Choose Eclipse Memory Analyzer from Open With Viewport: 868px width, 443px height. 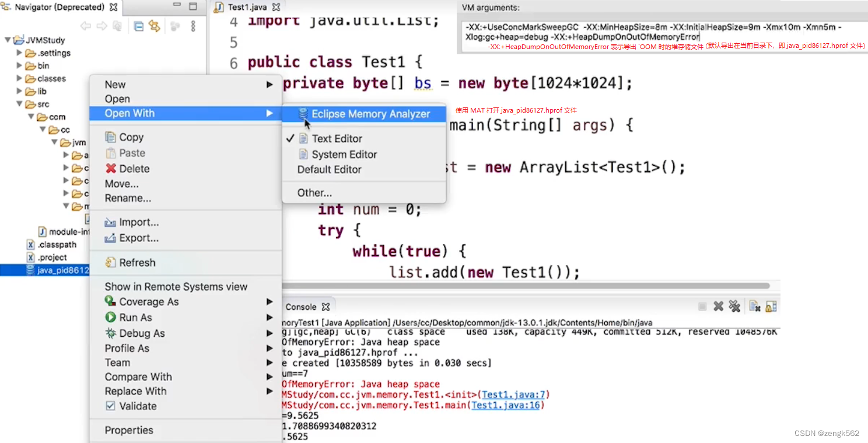[x=364, y=114]
